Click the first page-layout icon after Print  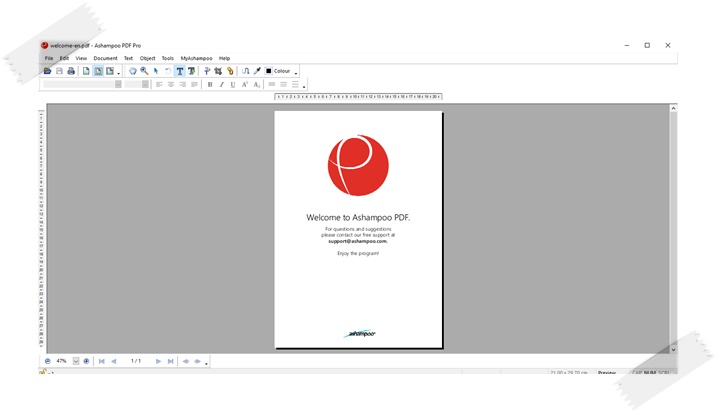tap(86, 71)
